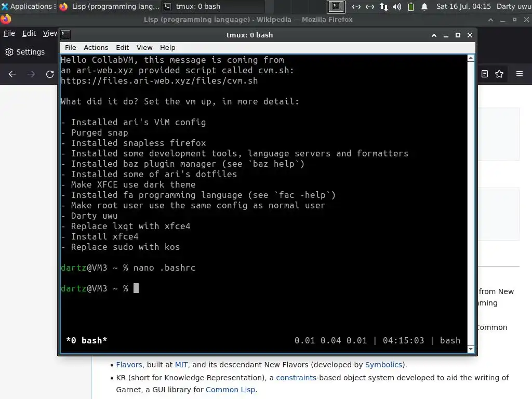Open Firefox hamburger application menu
532x399 pixels.
point(520,74)
